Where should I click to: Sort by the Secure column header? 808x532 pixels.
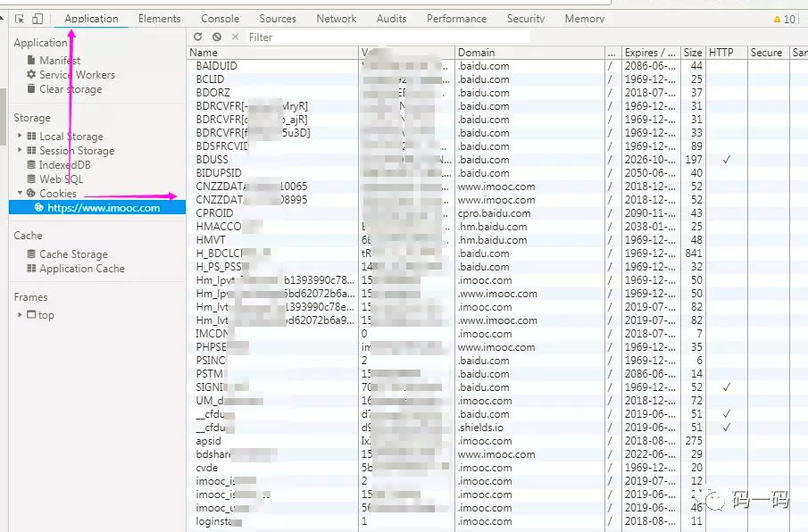(x=769, y=53)
